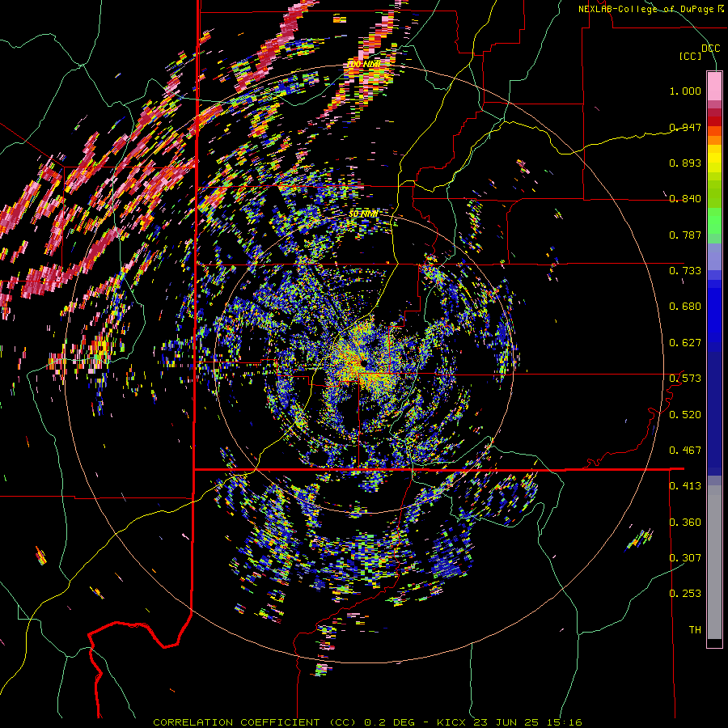Click the 100 NMI range ring label
The height and width of the screenshot is (728, 728).
(364, 64)
